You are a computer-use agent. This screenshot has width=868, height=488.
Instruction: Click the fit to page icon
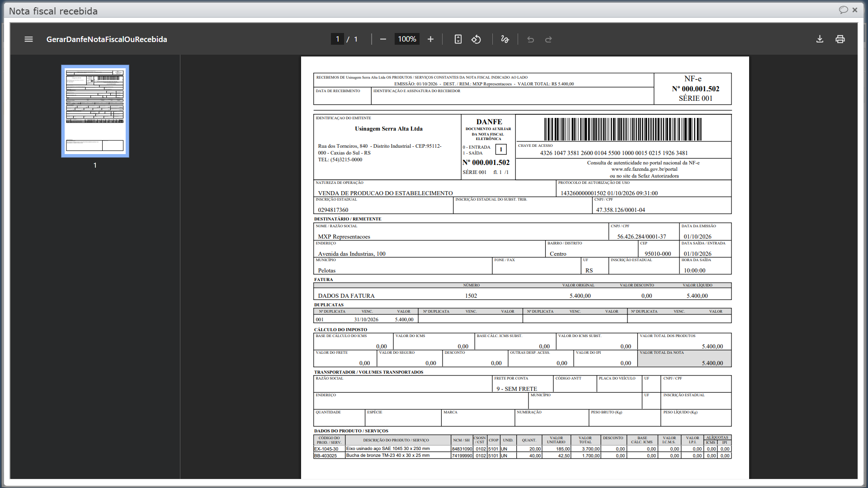pyautogui.click(x=458, y=39)
